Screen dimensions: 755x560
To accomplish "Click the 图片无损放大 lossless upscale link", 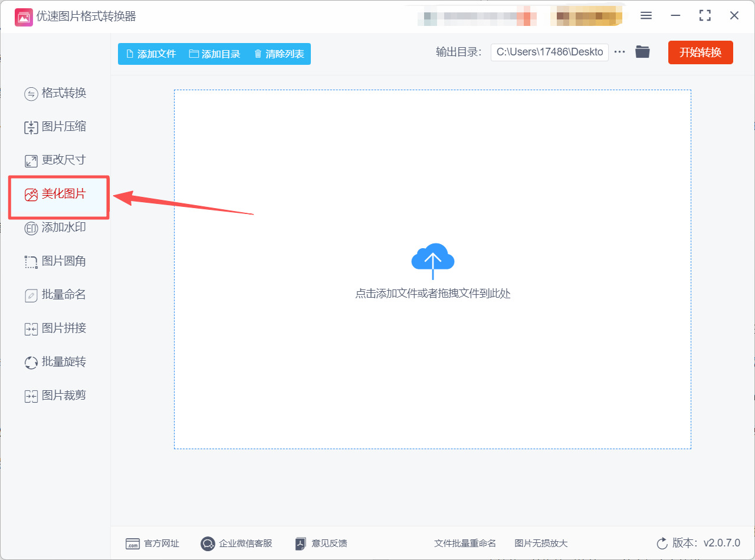I will (x=541, y=543).
